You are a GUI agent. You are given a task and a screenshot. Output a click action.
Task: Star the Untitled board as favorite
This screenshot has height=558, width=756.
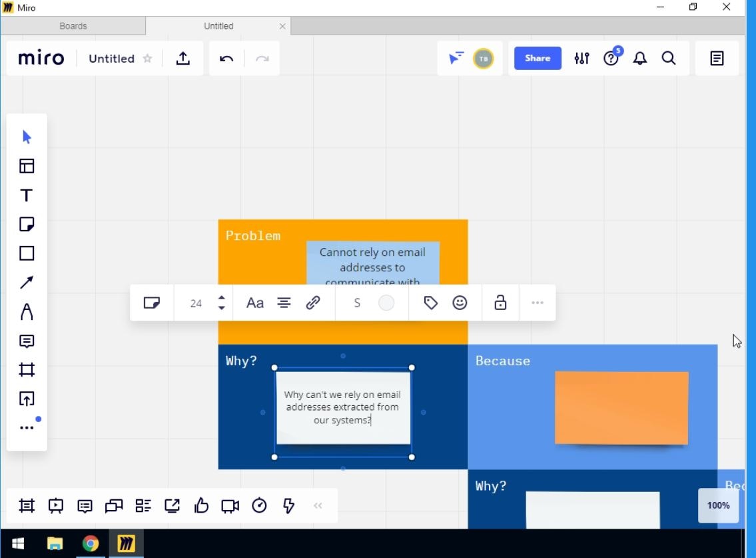point(147,59)
